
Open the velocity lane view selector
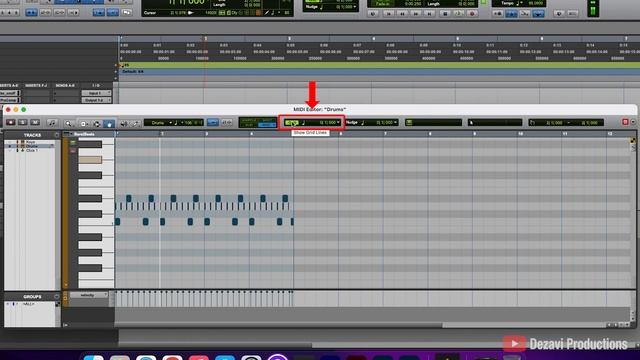coord(89,295)
